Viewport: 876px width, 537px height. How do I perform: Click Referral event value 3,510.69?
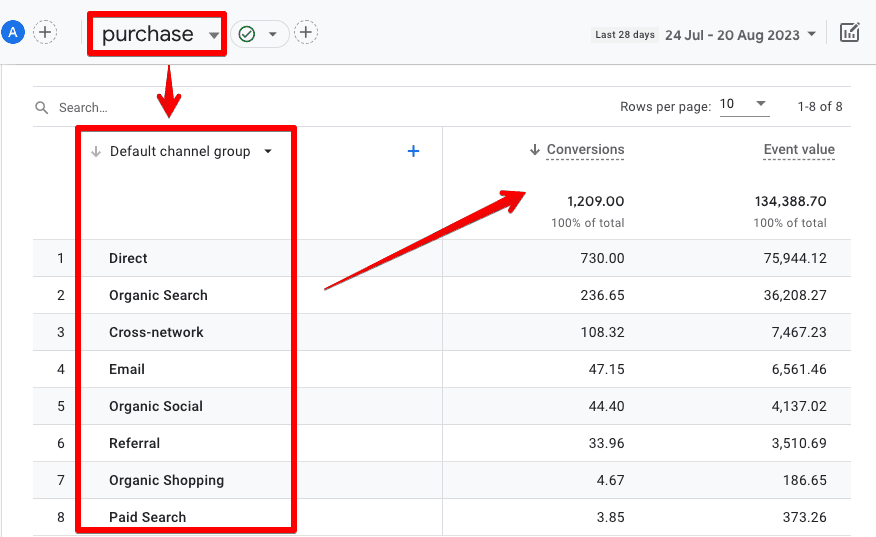799,443
